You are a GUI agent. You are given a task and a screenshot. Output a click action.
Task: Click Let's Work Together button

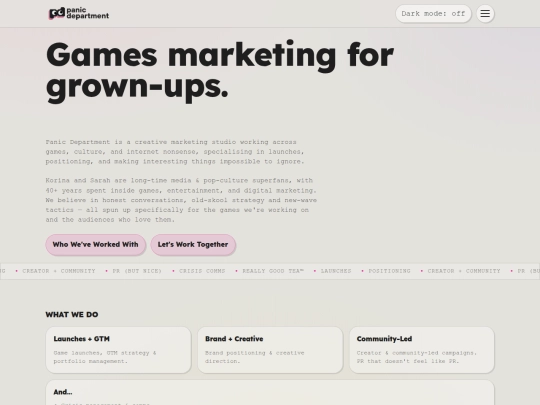[193, 245]
